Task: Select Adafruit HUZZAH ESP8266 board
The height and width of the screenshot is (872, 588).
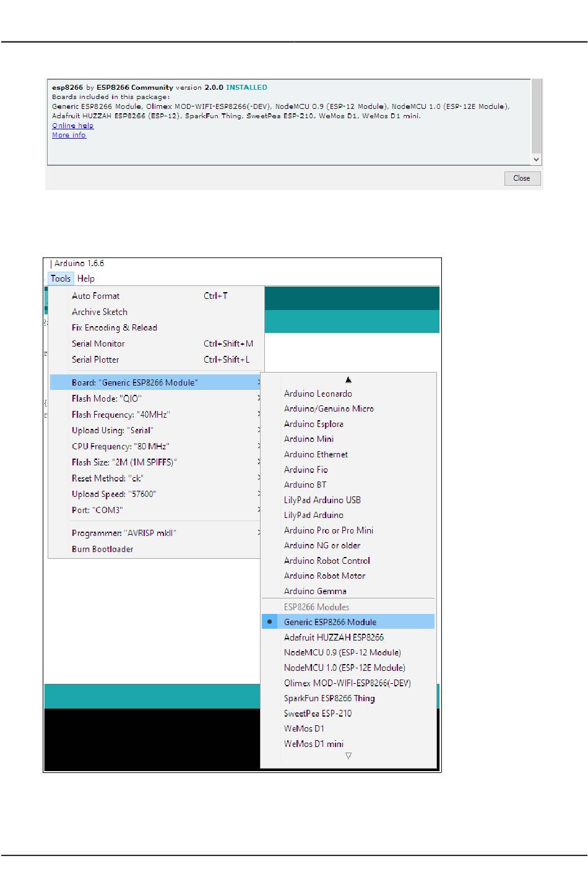Action: click(348, 637)
